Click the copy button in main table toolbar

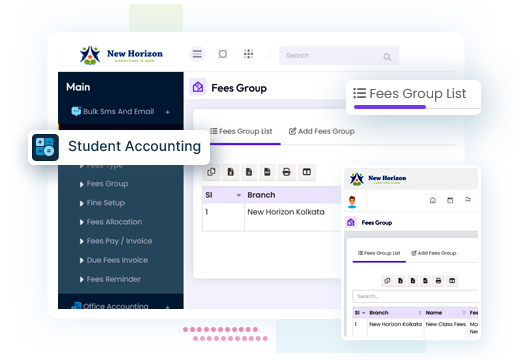coord(211,172)
